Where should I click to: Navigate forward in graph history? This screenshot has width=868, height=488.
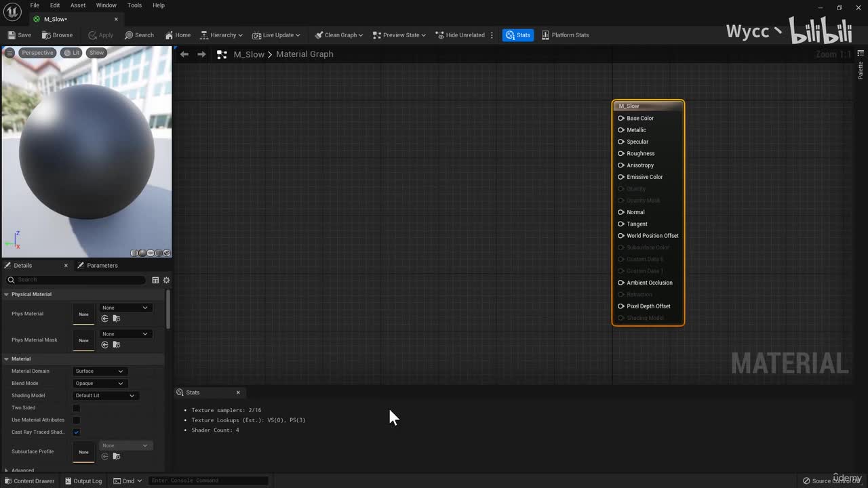201,54
